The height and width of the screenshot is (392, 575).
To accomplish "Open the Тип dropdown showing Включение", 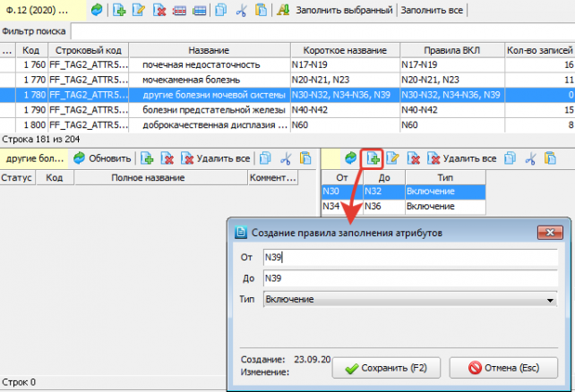I will (x=410, y=299).
